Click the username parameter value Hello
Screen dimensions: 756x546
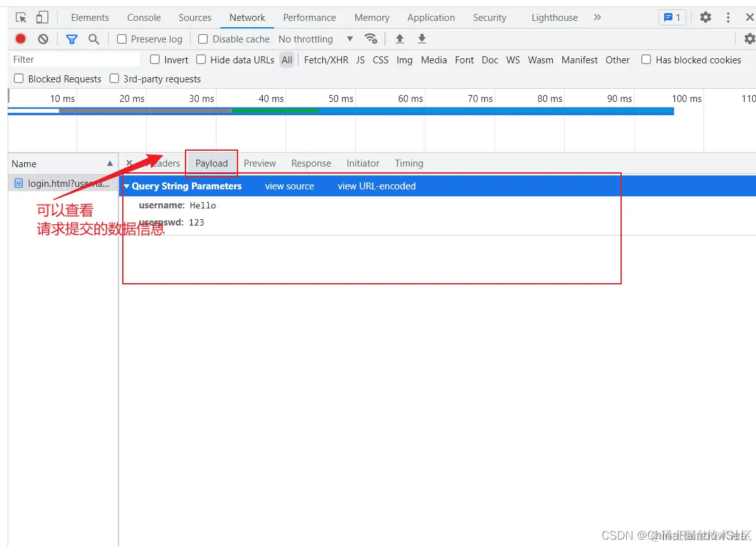click(203, 205)
